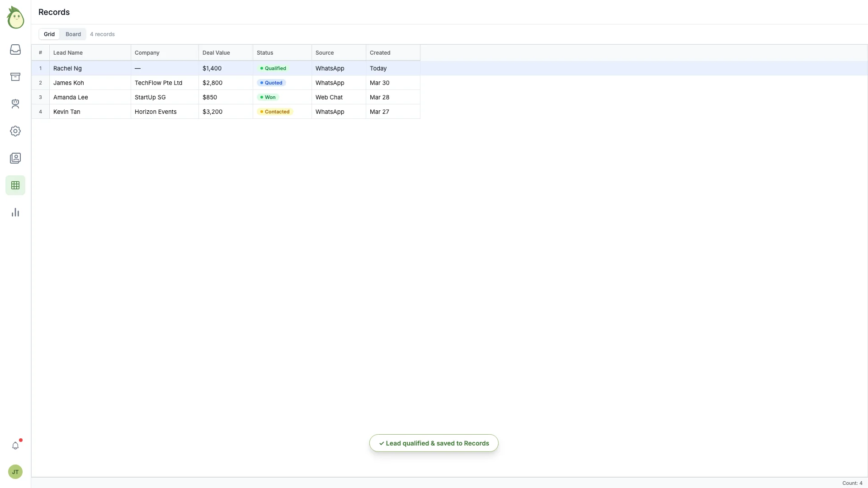Screen dimensions: 868x488
Task: Open the Team members sidebar icon
Action: pyautogui.click(x=15, y=104)
